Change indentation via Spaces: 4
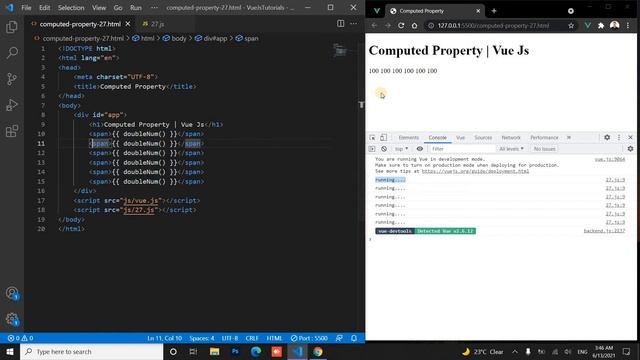The height and width of the screenshot is (360, 640). 202,338
